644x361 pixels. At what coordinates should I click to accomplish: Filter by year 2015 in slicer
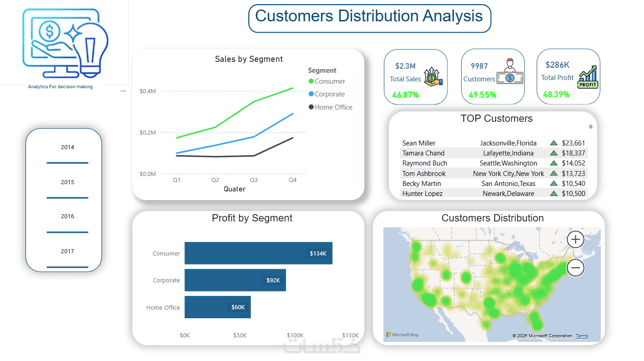pyautogui.click(x=67, y=182)
